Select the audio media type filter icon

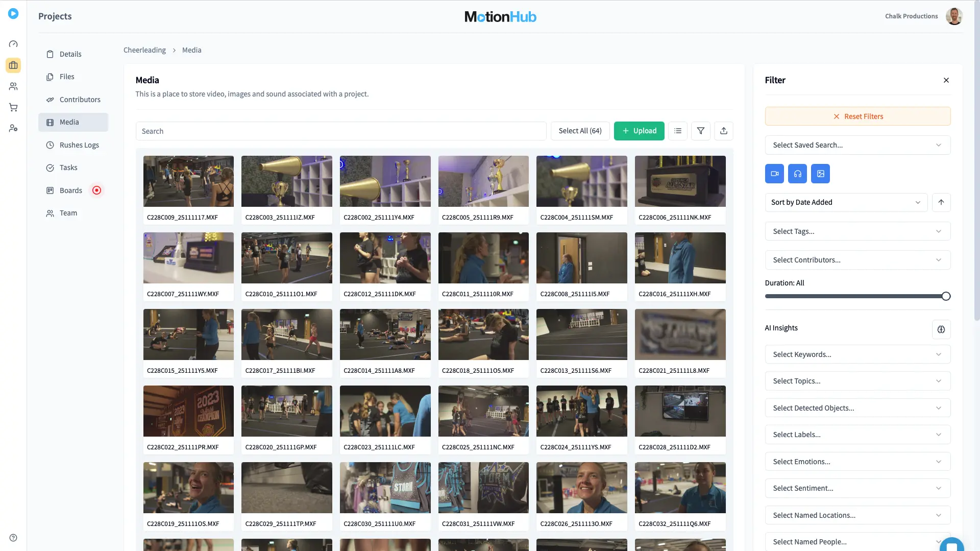[797, 173]
